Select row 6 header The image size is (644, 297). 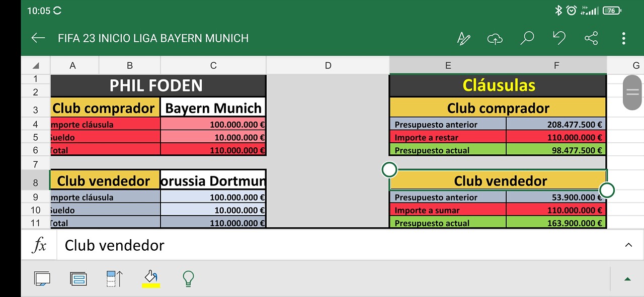[36, 150]
